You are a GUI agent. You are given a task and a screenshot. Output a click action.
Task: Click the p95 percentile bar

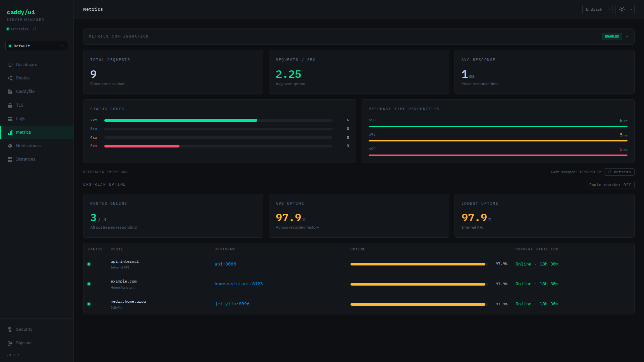point(498,141)
